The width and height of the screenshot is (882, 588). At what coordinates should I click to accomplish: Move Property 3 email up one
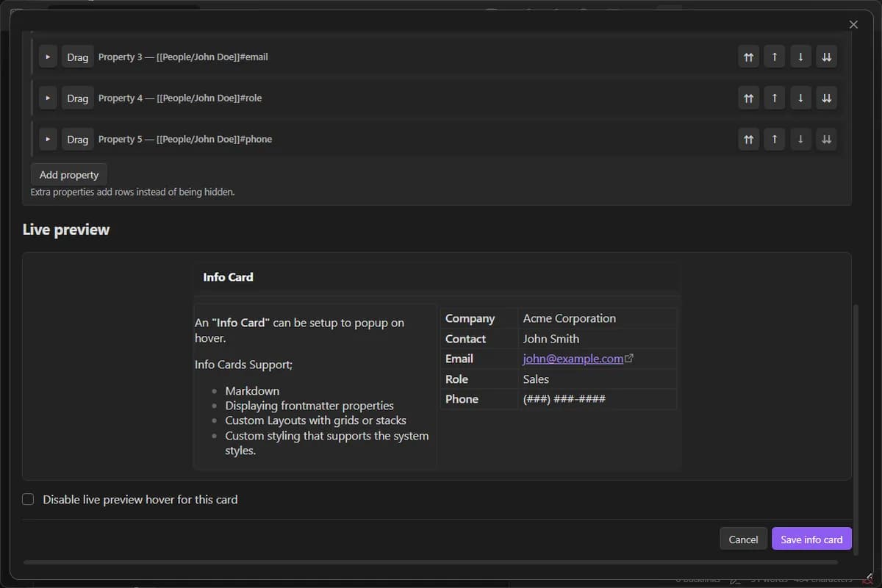pos(774,57)
